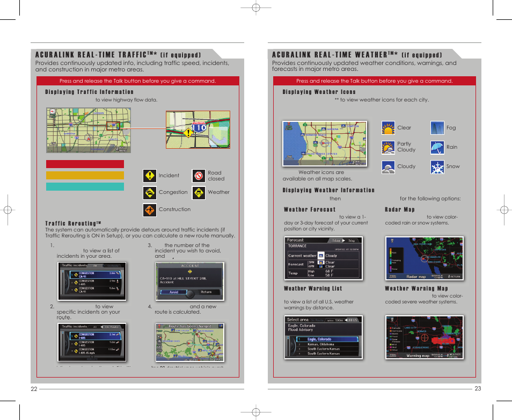
Task: Click the 110 interstate shield on map inset
Action: 199,127
